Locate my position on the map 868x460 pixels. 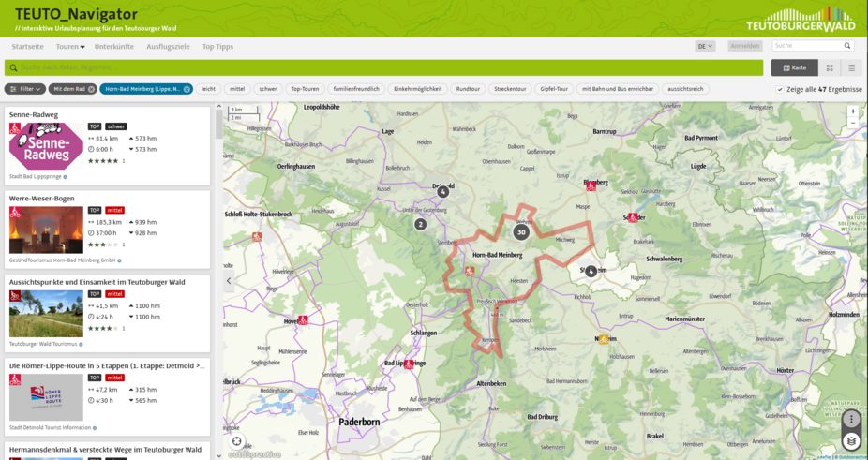point(236,440)
